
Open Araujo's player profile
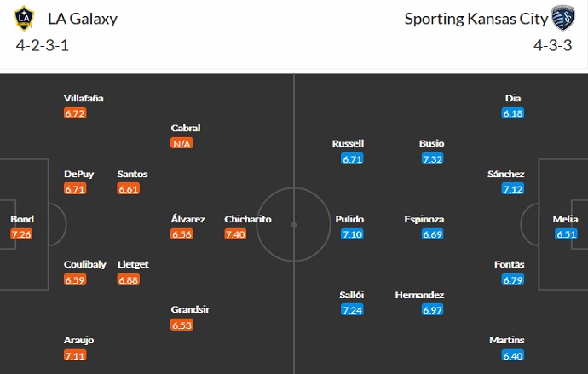(x=78, y=340)
